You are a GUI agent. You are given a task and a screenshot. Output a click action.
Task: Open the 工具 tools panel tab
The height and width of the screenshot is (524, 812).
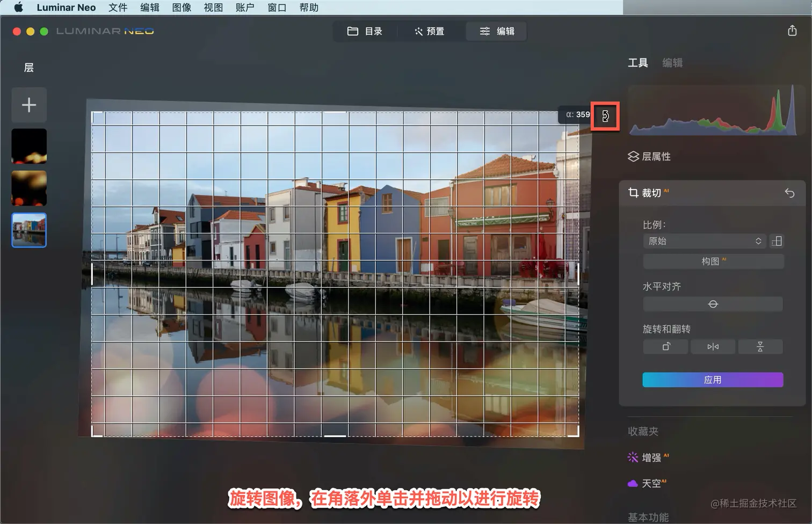638,63
